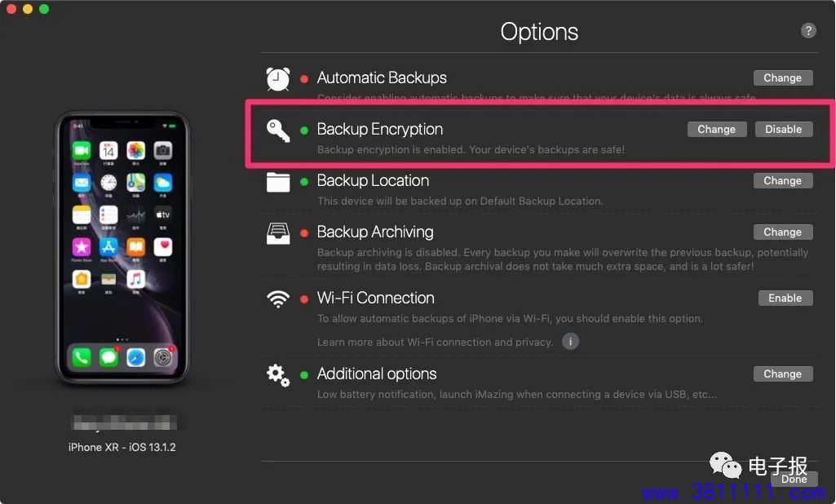Click the info icon beside Wi-Fi privacy text
The width and height of the screenshot is (836, 504).
pos(570,342)
